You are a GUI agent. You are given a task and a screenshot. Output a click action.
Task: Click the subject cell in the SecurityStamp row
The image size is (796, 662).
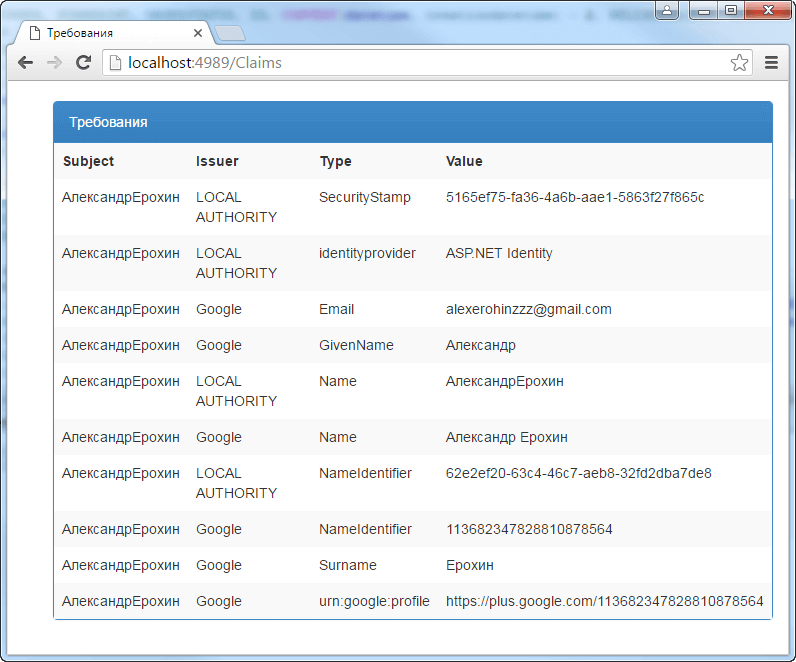121,197
